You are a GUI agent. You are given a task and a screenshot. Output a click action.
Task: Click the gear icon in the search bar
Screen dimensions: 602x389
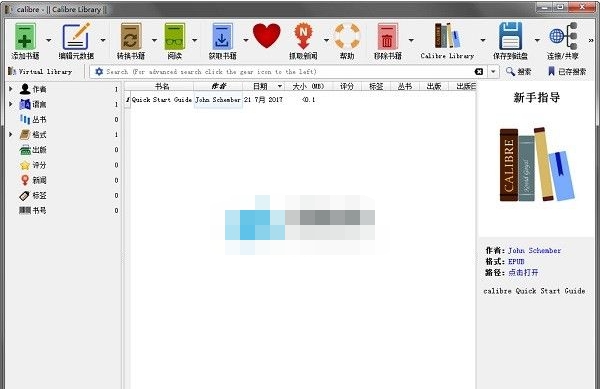[x=99, y=71]
